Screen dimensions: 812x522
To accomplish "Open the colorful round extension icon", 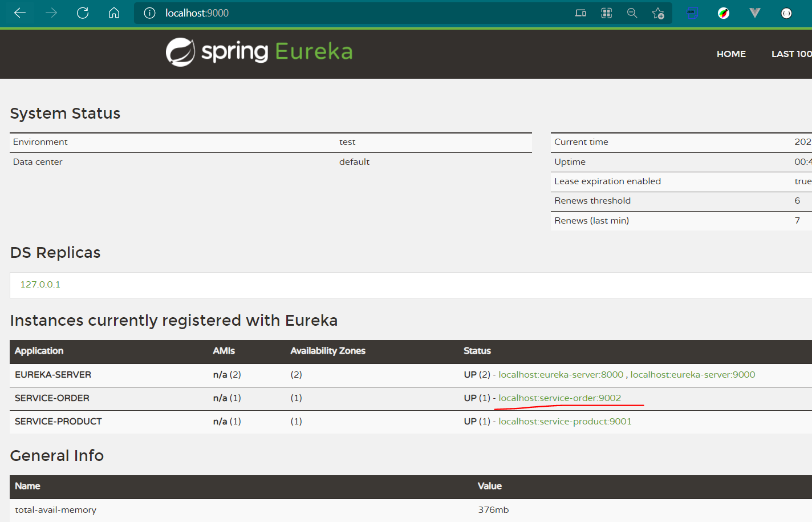I will [724, 13].
